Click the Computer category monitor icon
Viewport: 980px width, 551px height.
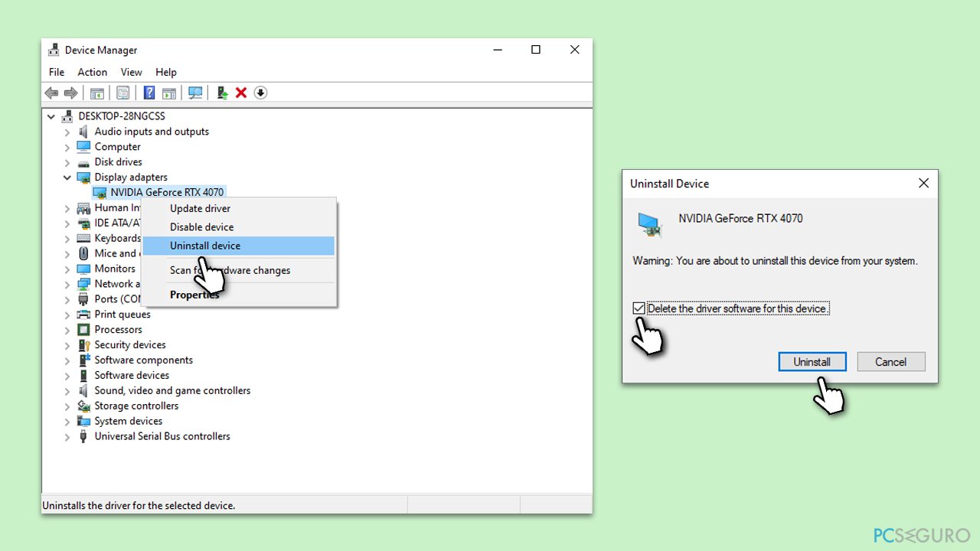pos(83,147)
